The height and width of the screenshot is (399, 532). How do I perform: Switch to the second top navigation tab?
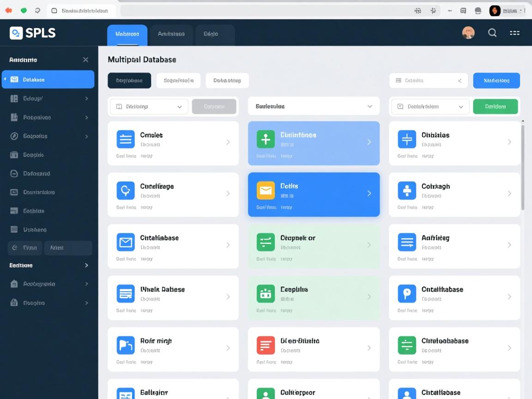tap(171, 34)
